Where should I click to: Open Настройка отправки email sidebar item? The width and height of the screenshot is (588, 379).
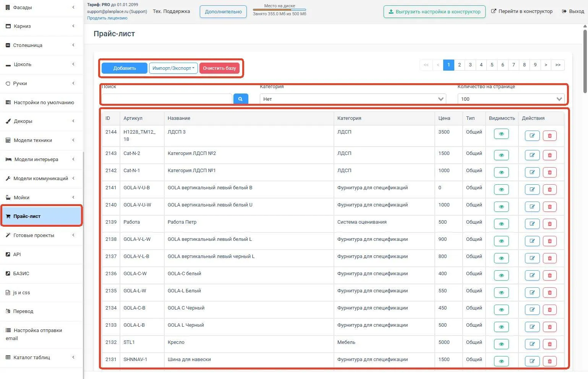(x=41, y=334)
